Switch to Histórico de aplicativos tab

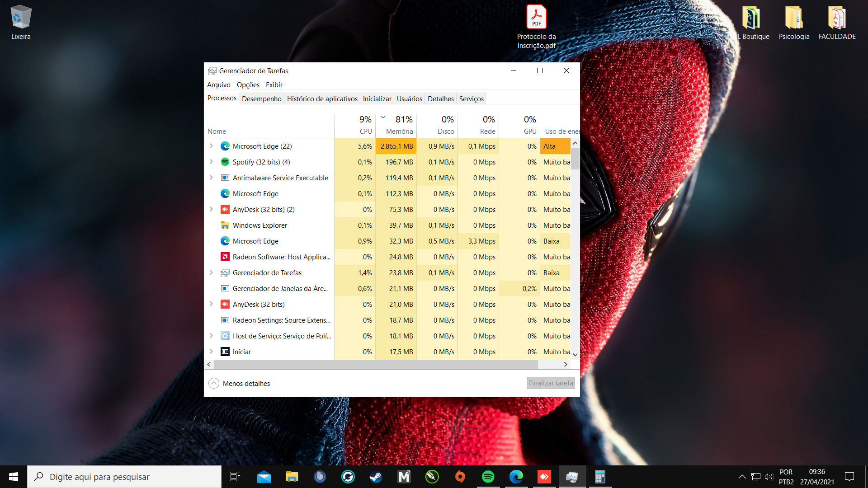322,99
